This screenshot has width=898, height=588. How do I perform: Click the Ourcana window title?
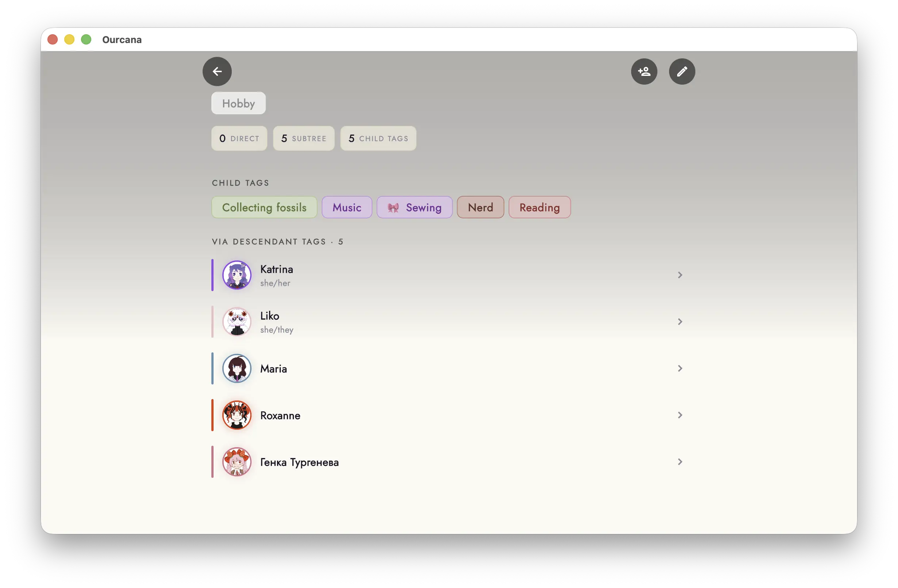(122, 39)
